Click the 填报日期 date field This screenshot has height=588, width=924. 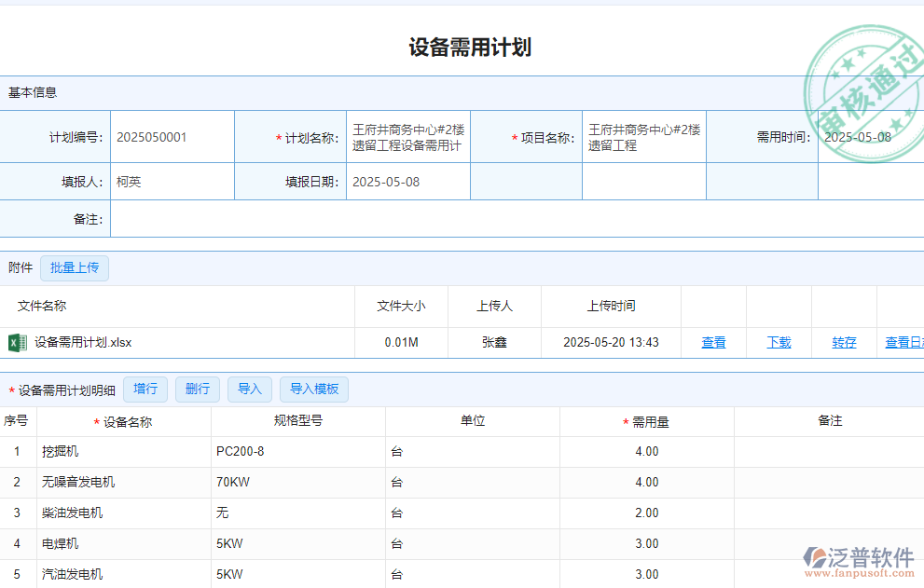coord(408,182)
